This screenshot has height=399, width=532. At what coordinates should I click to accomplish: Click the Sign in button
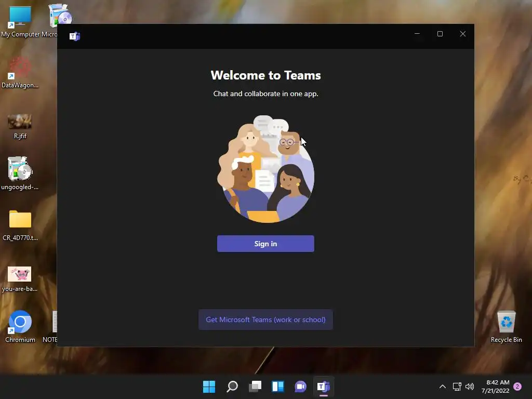[x=265, y=244]
